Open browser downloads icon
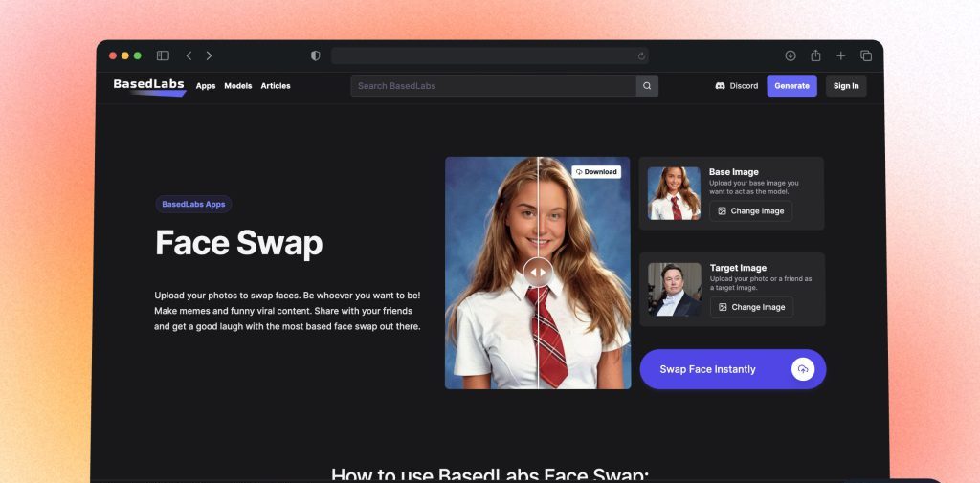This screenshot has height=483, width=980. click(x=791, y=55)
